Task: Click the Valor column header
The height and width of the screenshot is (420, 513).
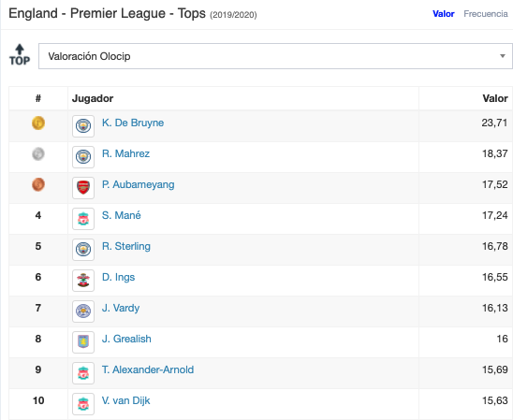Action: click(x=495, y=98)
